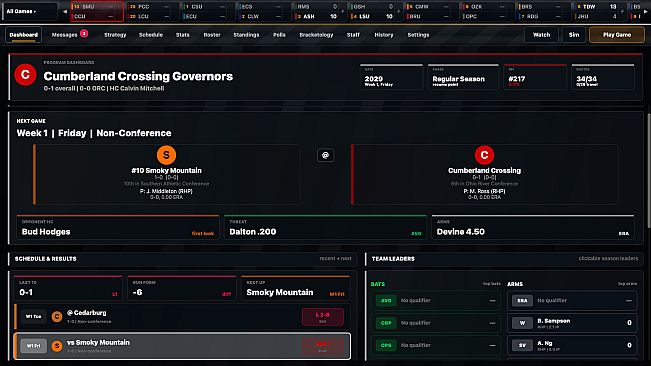Screen dimensions: 651x366
Task: Open the Strategy tab
Action: [115, 35]
